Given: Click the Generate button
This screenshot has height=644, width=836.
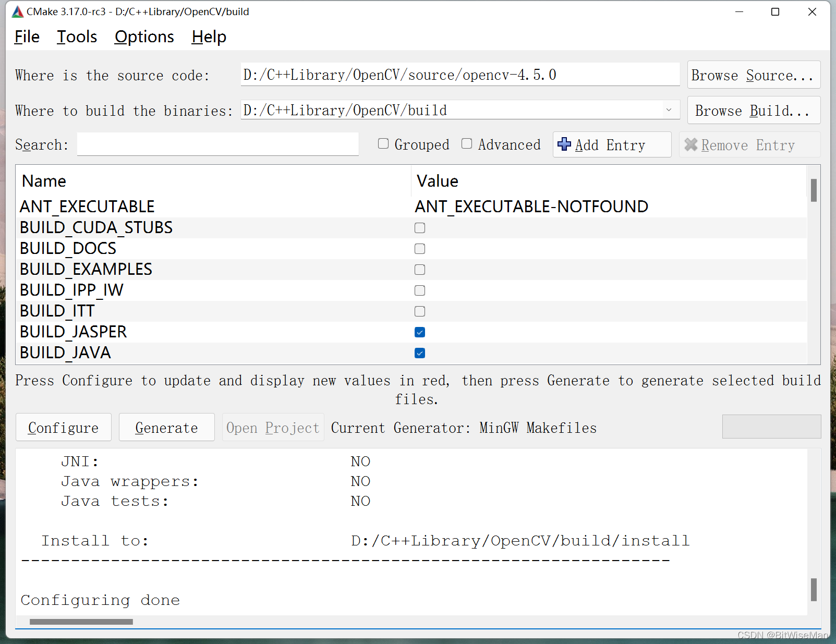Looking at the screenshot, I should 167,428.
